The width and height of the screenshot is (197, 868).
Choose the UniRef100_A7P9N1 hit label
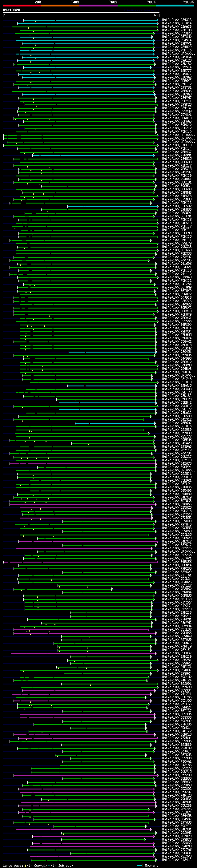177,155
